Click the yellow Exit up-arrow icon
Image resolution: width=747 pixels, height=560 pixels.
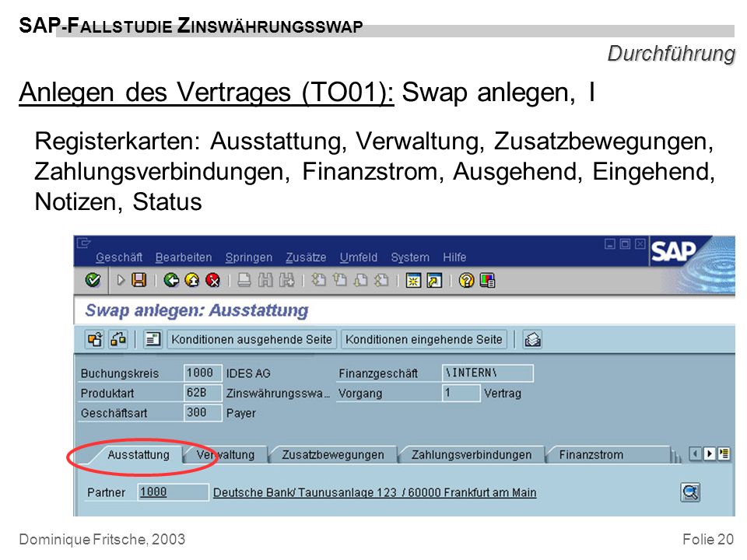192,280
